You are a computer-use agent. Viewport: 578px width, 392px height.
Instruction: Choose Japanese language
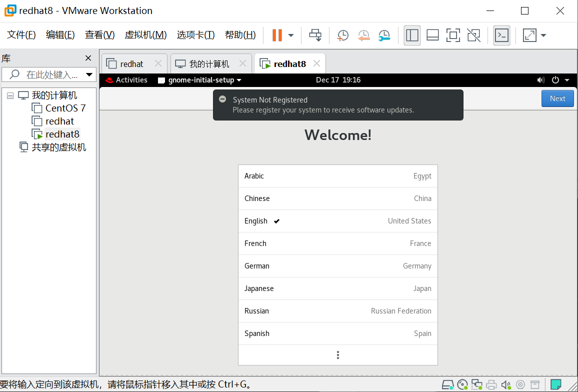(337, 288)
